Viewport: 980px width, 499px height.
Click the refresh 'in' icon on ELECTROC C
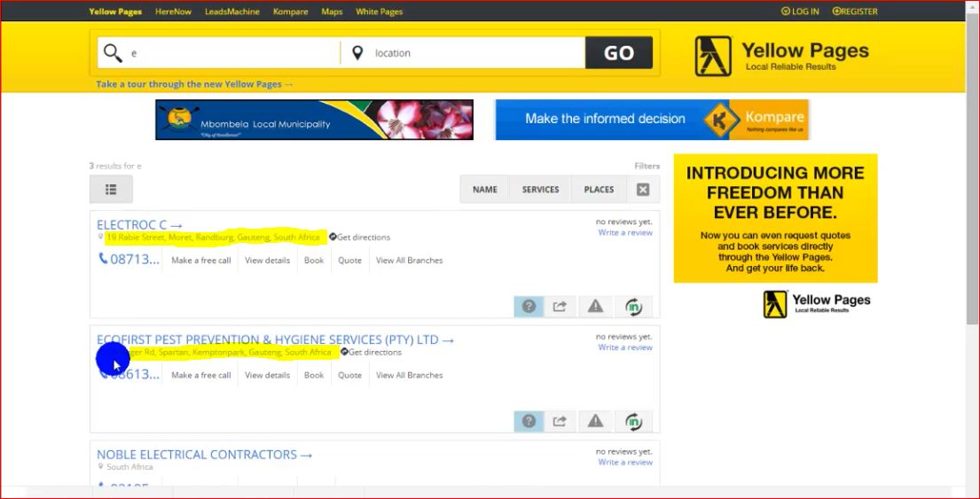[x=633, y=307]
